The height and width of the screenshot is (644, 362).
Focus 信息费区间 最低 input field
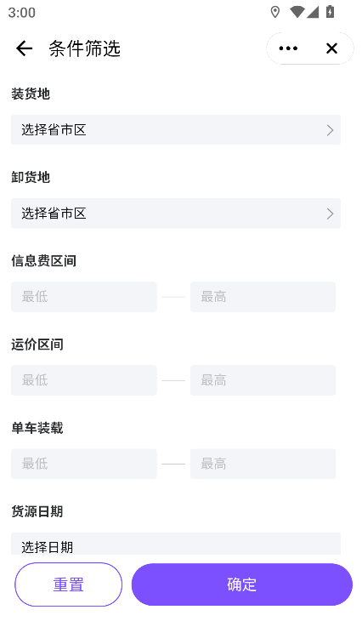click(x=84, y=297)
